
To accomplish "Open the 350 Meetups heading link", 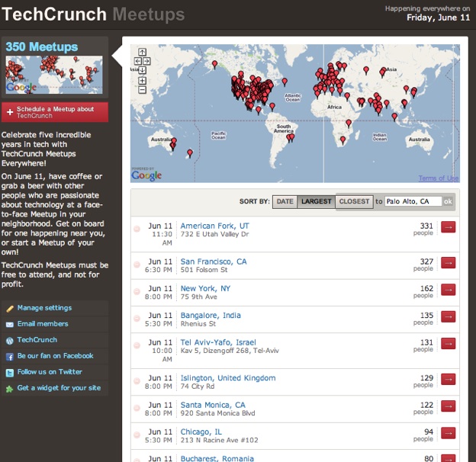I will (x=42, y=47).
